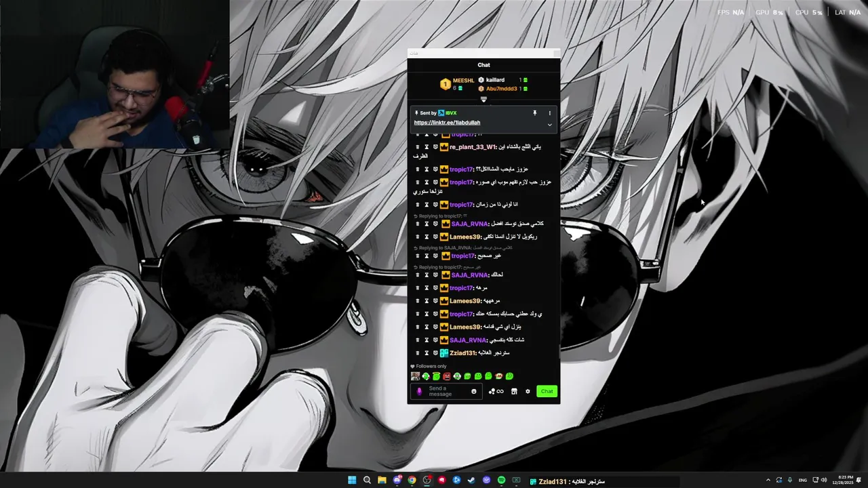Timeout re_plant_33_W1 using the hourglass icon

(427, 147)
